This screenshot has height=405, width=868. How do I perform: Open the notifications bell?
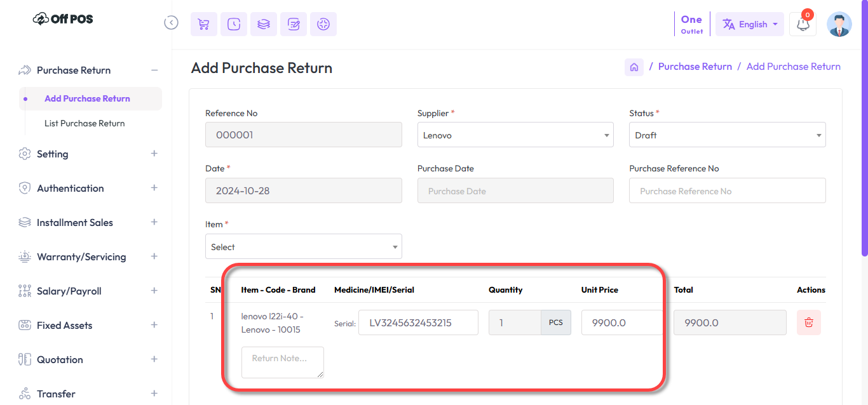point(803,25)
